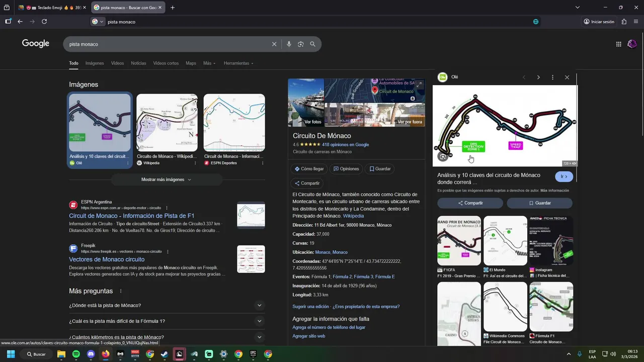Screen dimensions: 644x362
Task: Go to the previous image in the preview panel
Action: pyautogui.click(x=524, y=77)
